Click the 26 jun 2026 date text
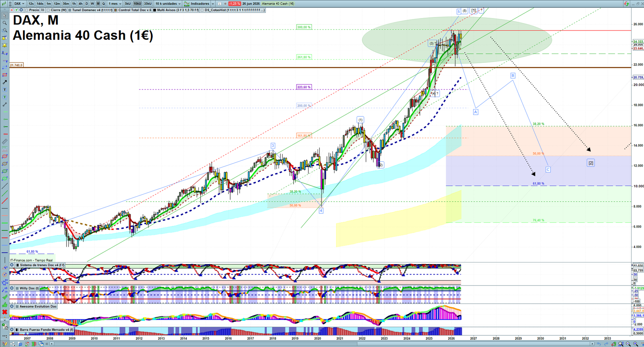The image size is (644, 347). (x=251, y=4)
